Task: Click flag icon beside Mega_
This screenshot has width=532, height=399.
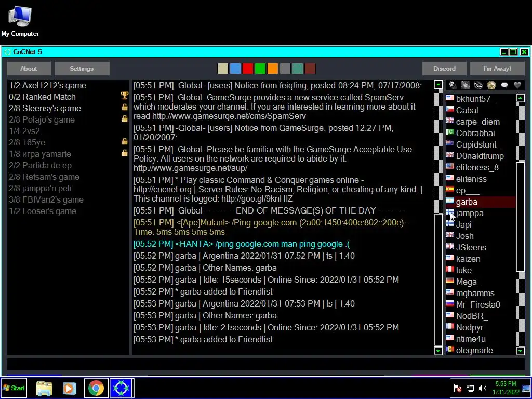Action: pyautogui.click(x=450, y=281)
